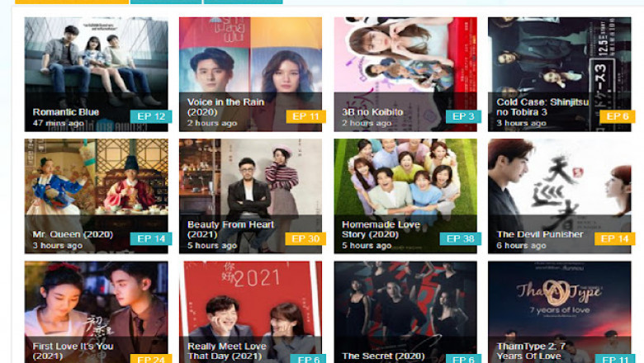
Task: Open Homemade Love Story (2020) card
Action: [405, 196]
